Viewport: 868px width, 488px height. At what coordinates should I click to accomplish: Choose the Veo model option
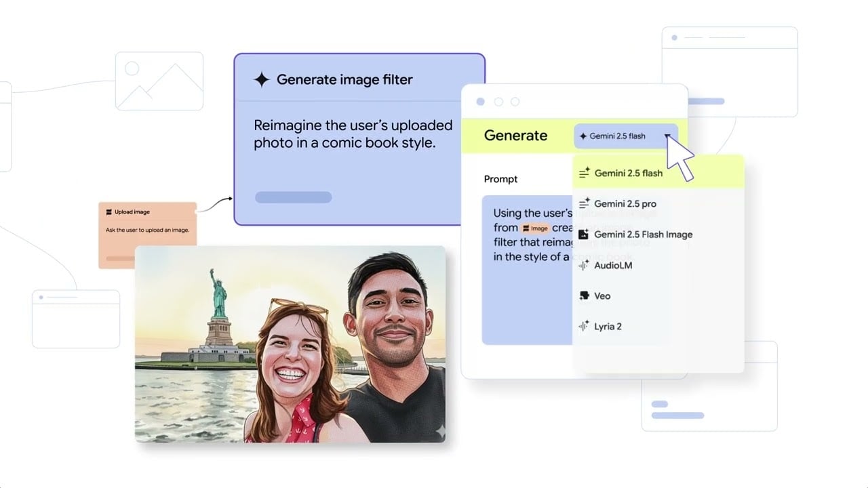coord(658,296)
